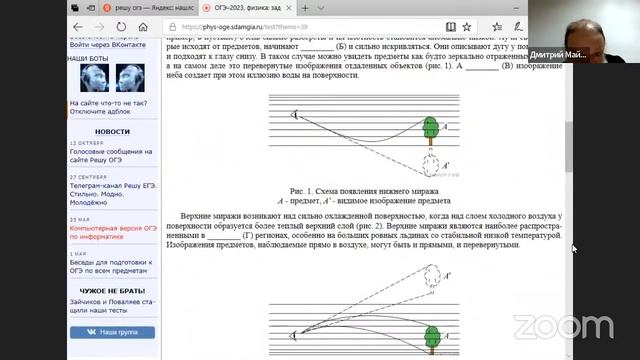This screenshot has height=360, width=640.
Task: Close the 'ОГЭ-2023, физика' tab
Action: coord(289,8)
